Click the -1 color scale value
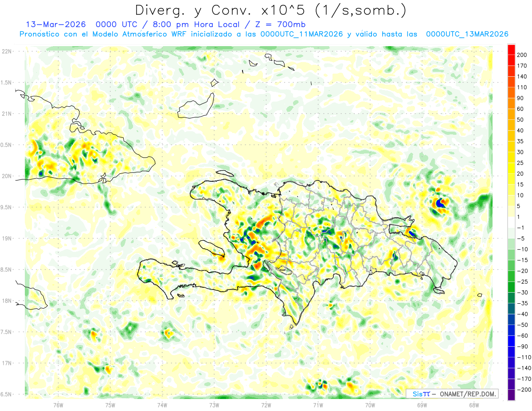The height and width of the screenshot is (411, 532). [520, 227]
